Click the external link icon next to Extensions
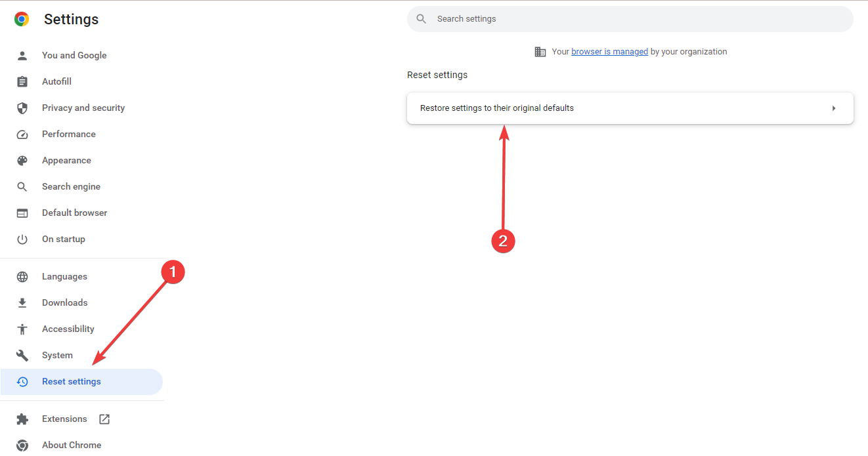 coord(104,419)
